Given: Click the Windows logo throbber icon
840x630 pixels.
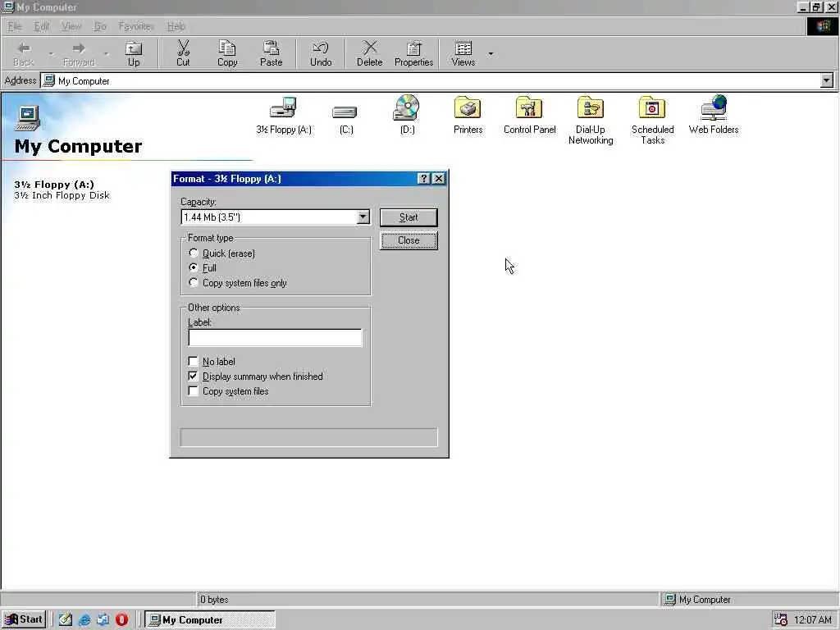Looking at the screenshot, I should click(x=822, y=26).
